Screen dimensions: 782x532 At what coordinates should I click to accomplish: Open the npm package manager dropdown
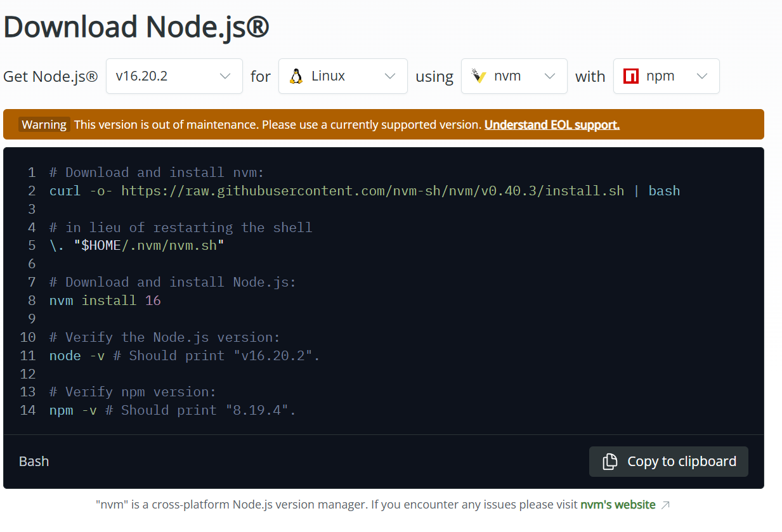667,76
